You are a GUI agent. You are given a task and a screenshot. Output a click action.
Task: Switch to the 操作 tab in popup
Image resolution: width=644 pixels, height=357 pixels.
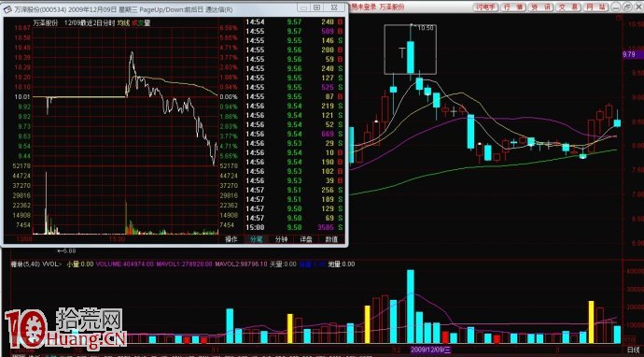click(231, 239)
